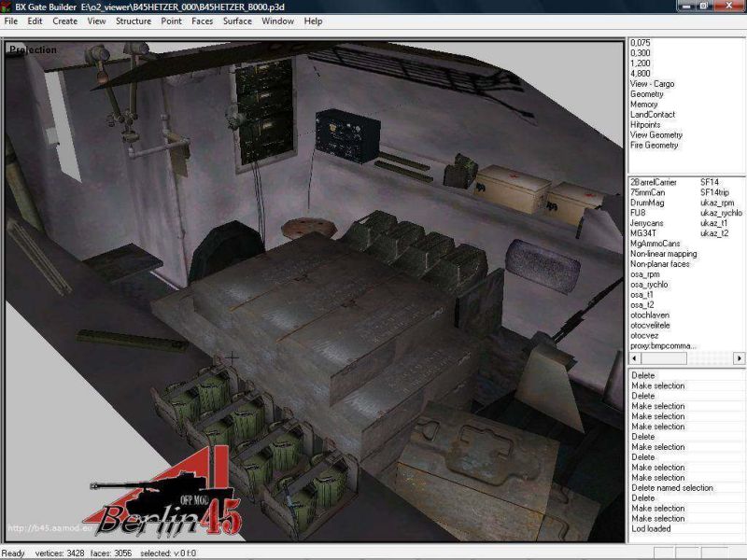Open the Help menu
The image size is (747, 560).
(x=313, y=21)
